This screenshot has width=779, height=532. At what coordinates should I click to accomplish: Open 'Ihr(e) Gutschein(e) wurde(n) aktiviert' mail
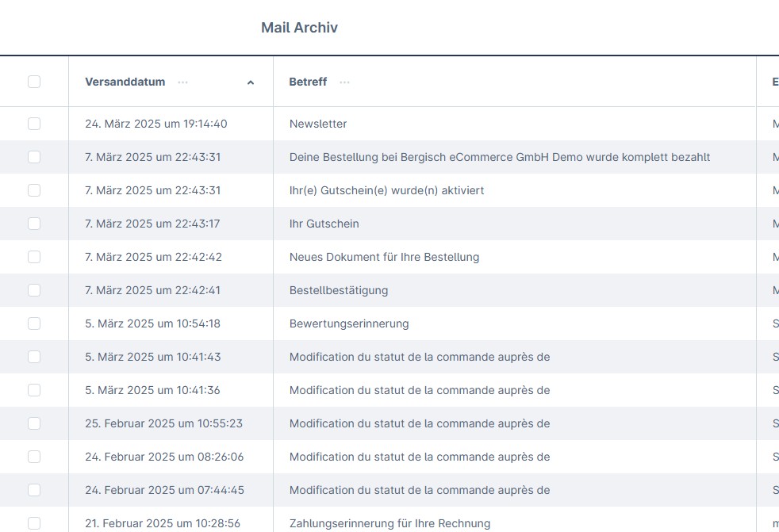pyautogui.click(x=386, y=190)
